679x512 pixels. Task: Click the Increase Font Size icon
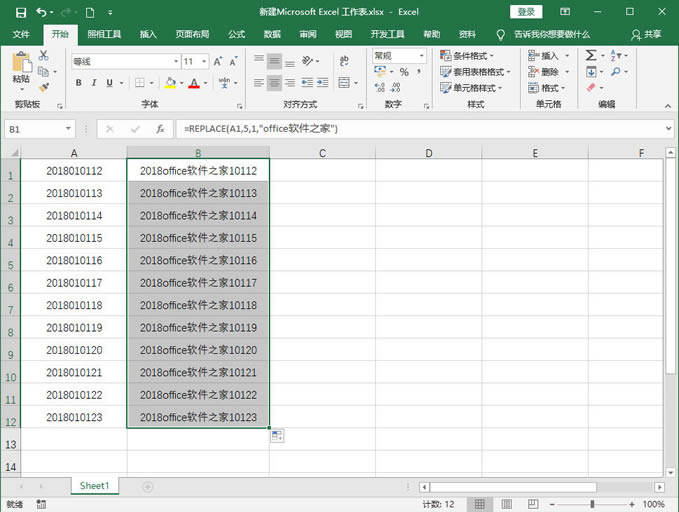pyautogui.click(x=219, y=61)
